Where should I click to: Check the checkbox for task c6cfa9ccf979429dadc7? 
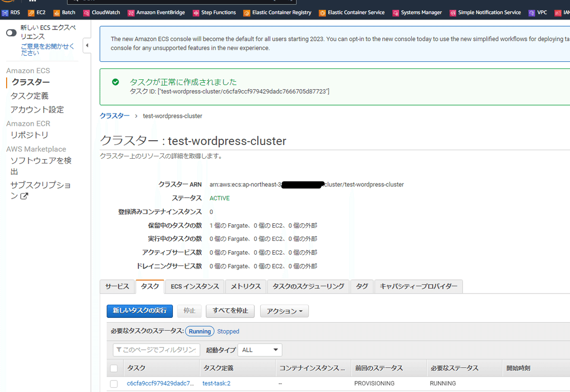click(x=114, y=383)
